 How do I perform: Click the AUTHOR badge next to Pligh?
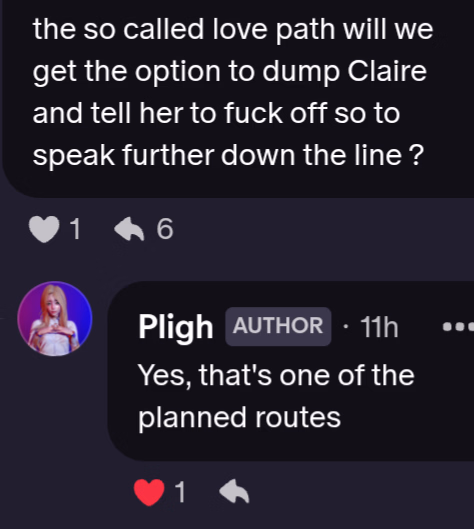tap(278, 326)
